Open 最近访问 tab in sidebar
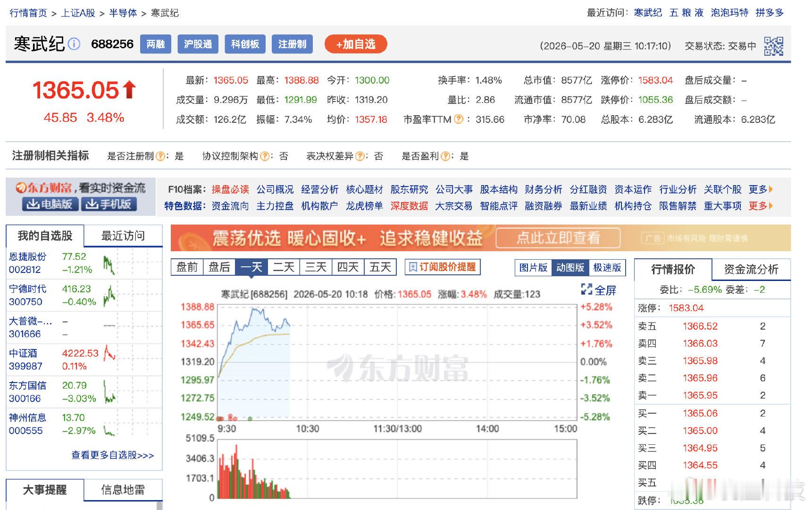The height and width of the screenshot is (510, 812). (123, 236)
